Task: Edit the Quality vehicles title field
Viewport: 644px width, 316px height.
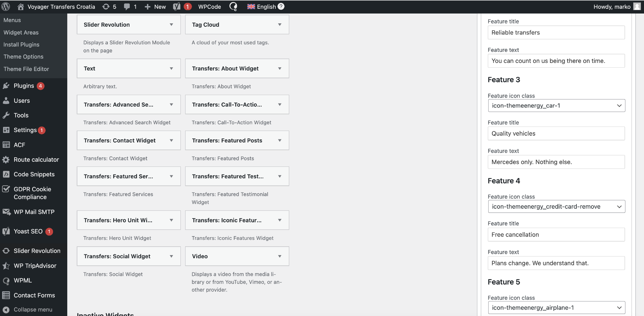Action: tap(556, 133)
